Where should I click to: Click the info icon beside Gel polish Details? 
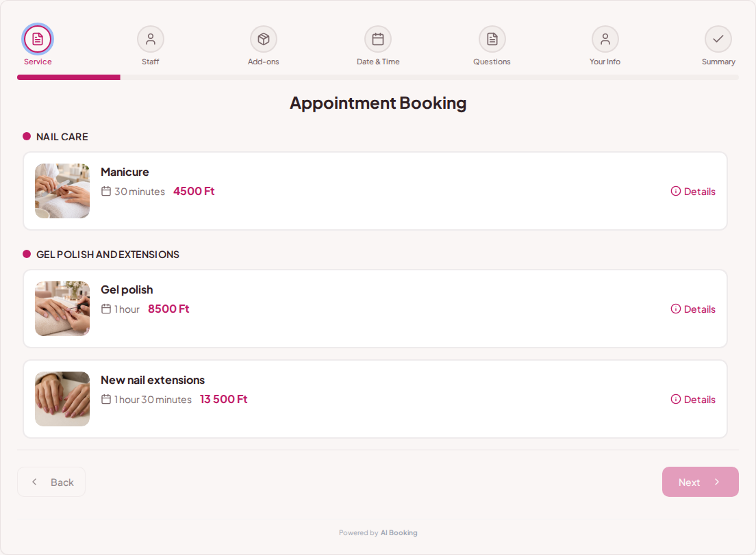tap(676, 309)
